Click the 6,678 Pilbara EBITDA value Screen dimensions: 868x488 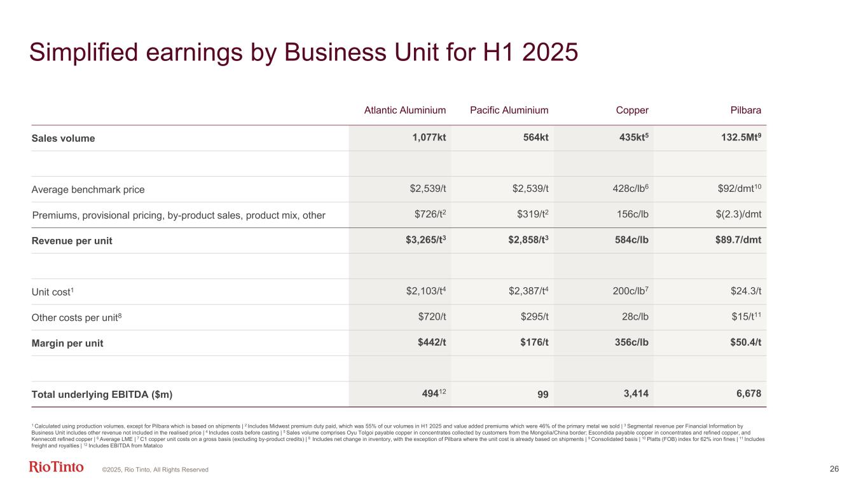point(748,394)
